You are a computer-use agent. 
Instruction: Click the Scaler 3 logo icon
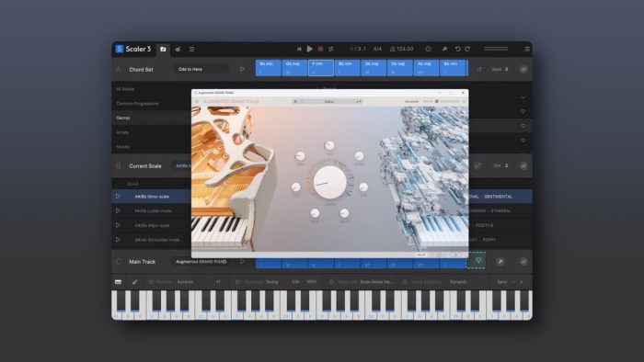(119, 49)
